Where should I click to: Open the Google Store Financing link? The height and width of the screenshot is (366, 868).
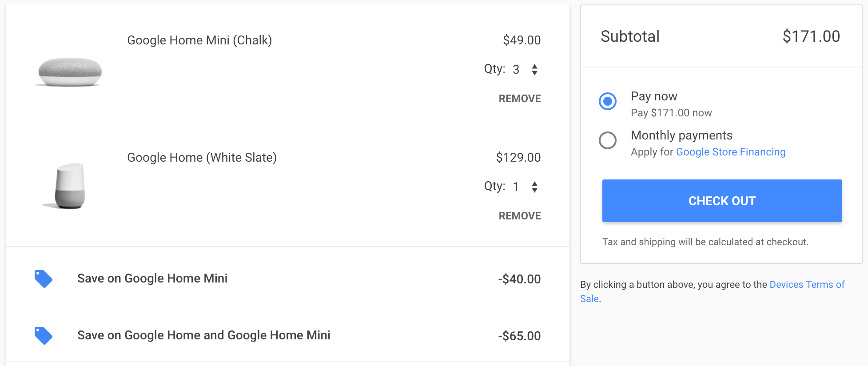pyautogui.click(x=731, y=152)
